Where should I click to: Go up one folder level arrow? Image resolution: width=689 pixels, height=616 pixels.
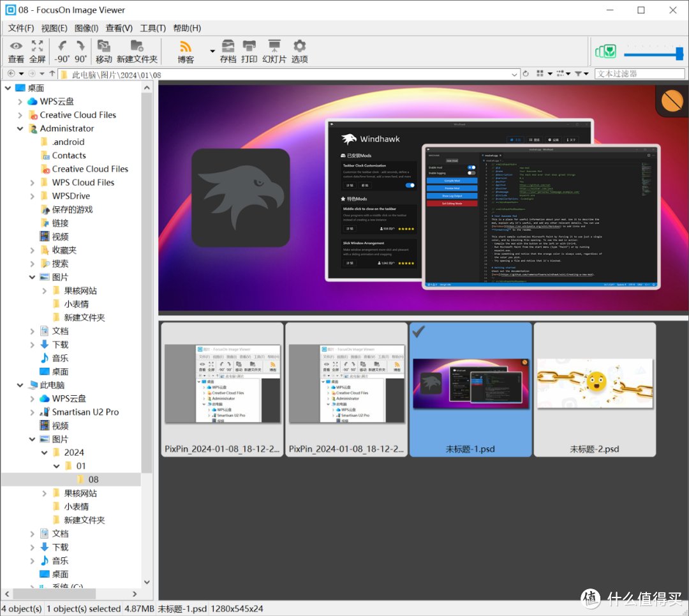point(52,73)
